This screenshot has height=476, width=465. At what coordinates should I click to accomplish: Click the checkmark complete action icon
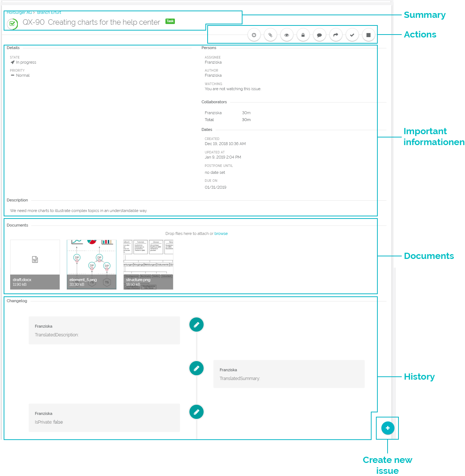click(352, 35)
